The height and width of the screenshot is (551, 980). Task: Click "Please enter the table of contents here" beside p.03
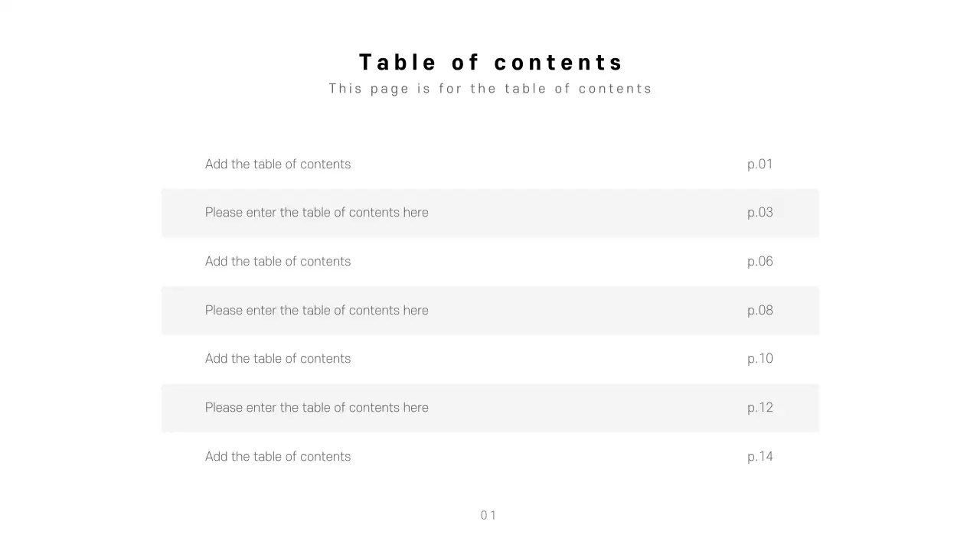point(316,213)
